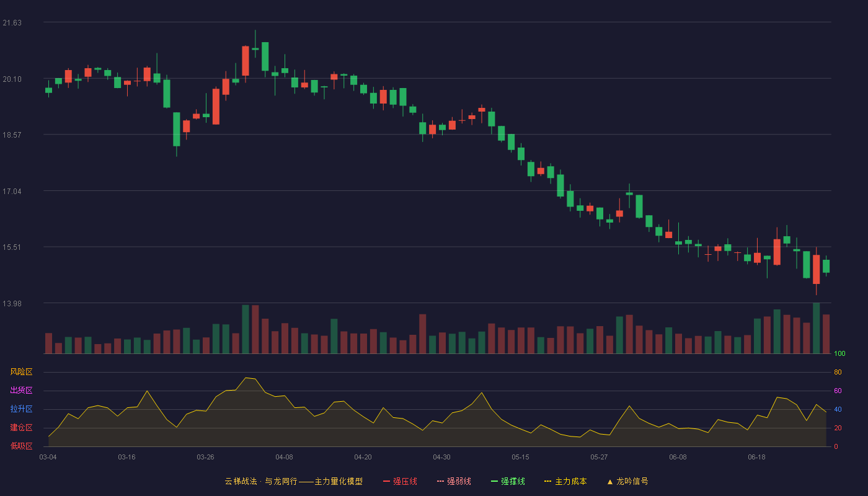Select the 06-18 date axis label
Screen dimensions: 868x496
tap(756, 457)
